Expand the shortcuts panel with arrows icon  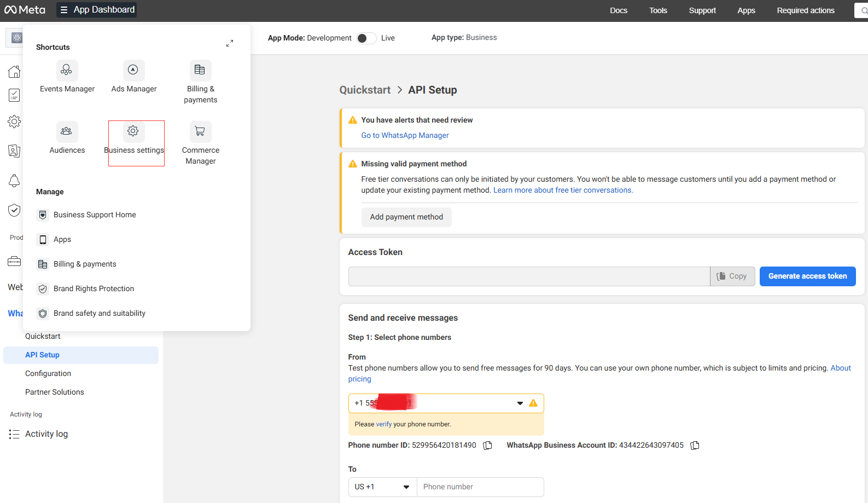[x=230, y=43]
